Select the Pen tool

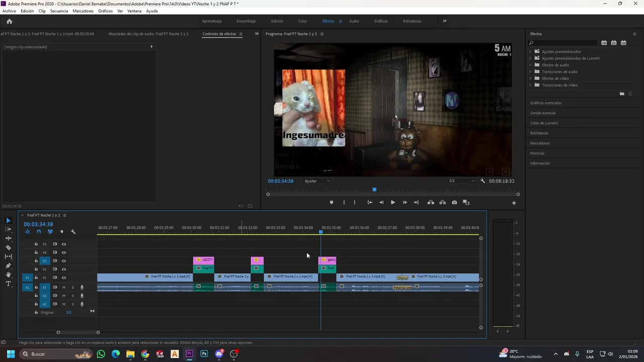pyautogui.click(x=8, y=265)
